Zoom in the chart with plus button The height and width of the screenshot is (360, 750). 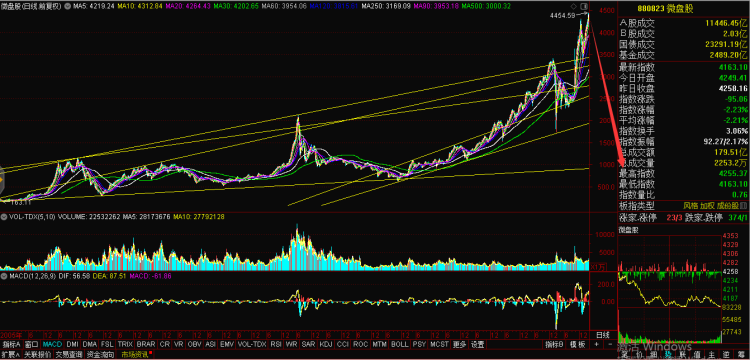click(596, 344)
